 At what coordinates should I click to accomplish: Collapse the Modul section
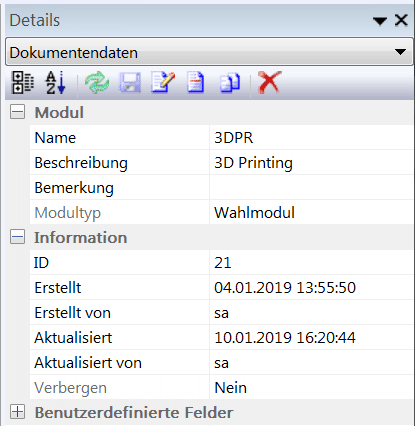tap(17, 112)
